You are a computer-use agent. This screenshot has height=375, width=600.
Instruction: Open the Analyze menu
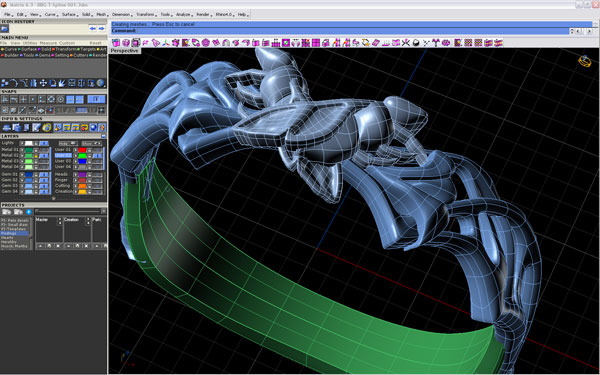pos(183,15)
